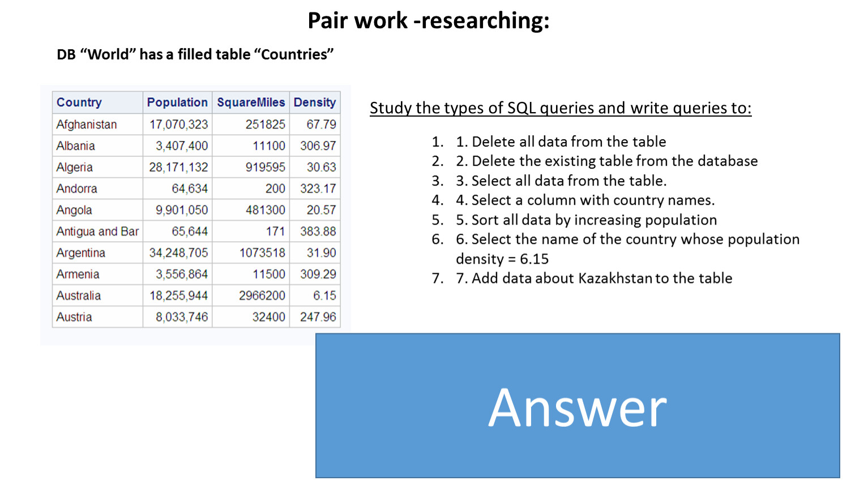Click population value 18,255,944

pos(178,296)
